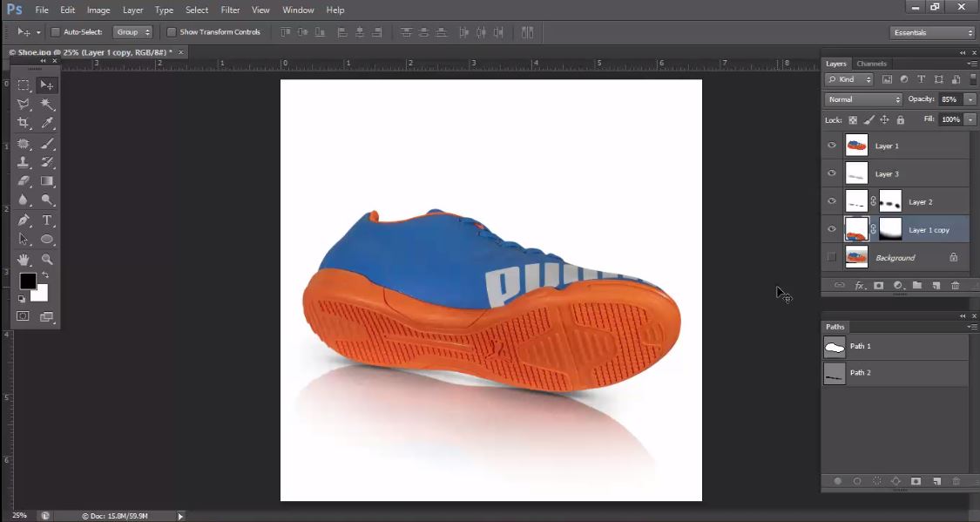Click the lock image pixels brush icon
980x522 pixels.
click(x=868, y=120)
